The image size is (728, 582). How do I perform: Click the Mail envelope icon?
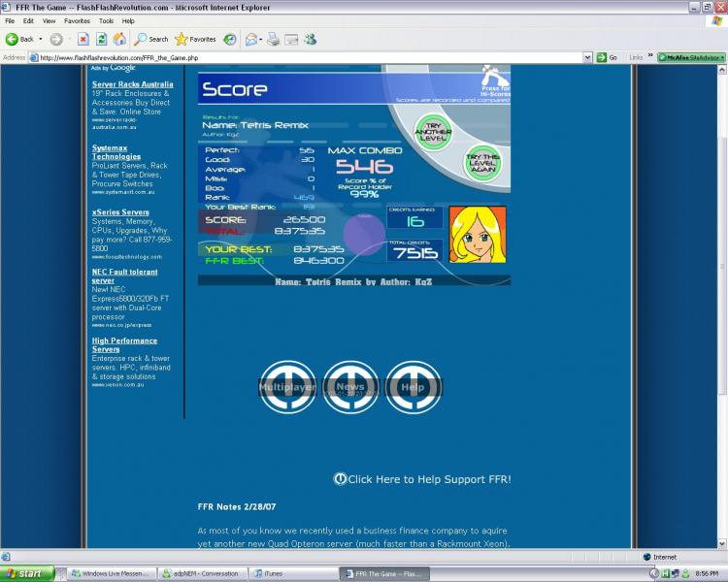(x=251, y=40)
